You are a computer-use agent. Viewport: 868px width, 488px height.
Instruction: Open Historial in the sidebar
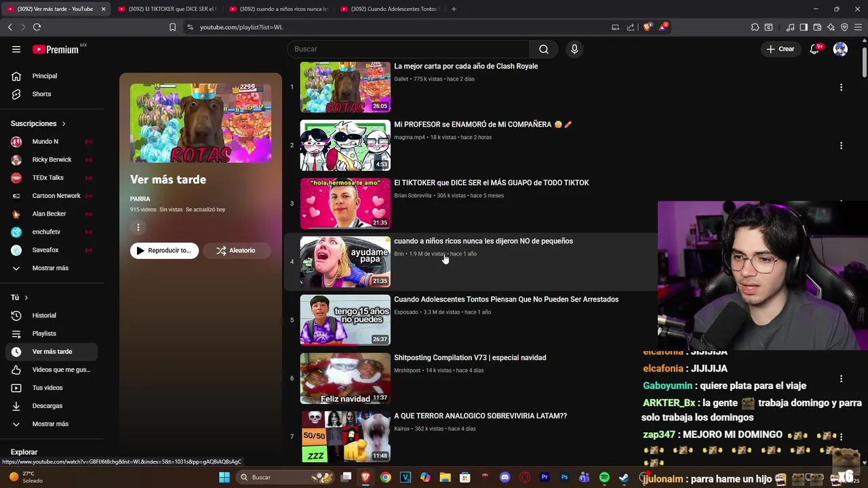pyautogui.click(x=52, y=315)
